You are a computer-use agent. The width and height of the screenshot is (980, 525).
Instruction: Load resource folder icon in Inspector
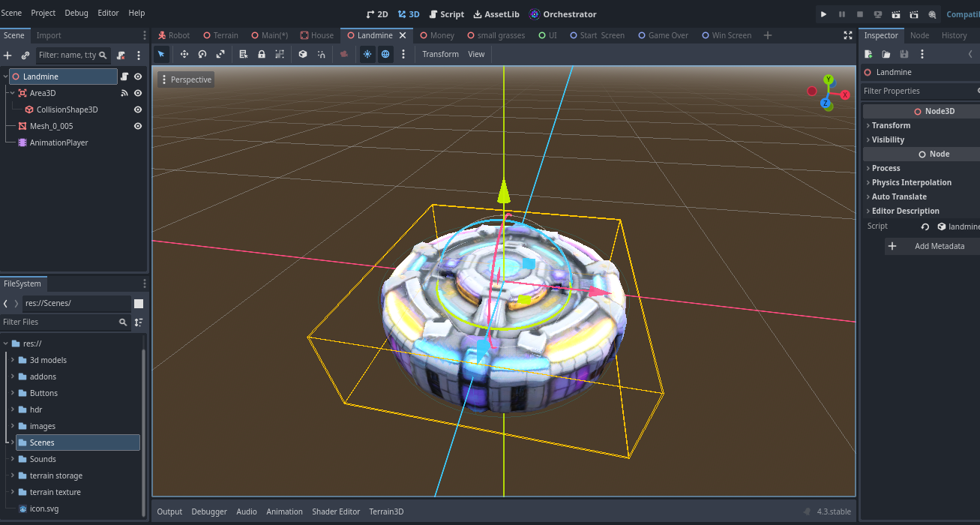pyautogui.click(x=886, y=54)
